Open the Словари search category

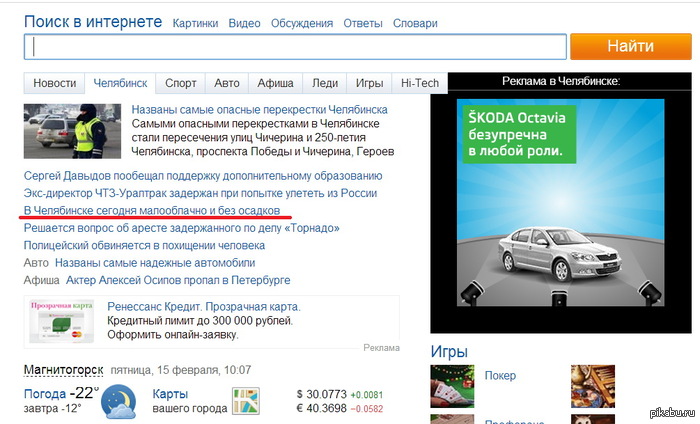coord(415,23)
